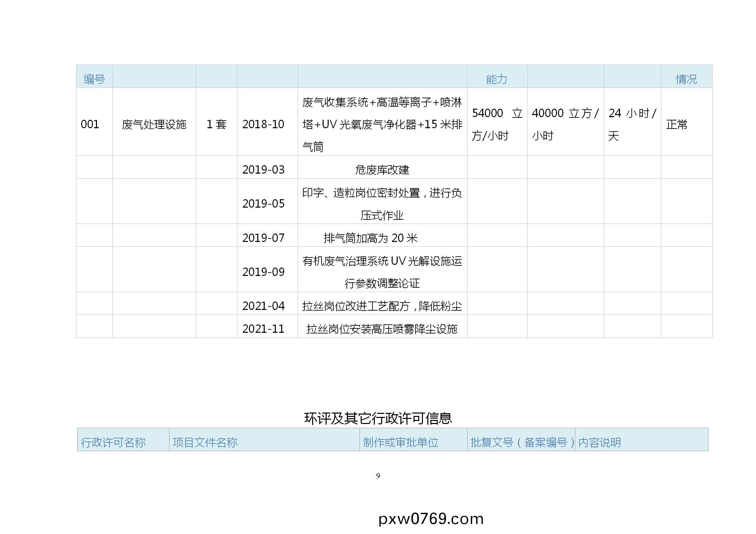Click the 项目文件名称 header
This screenshot has height=534, width=756.
pos(205,442)
